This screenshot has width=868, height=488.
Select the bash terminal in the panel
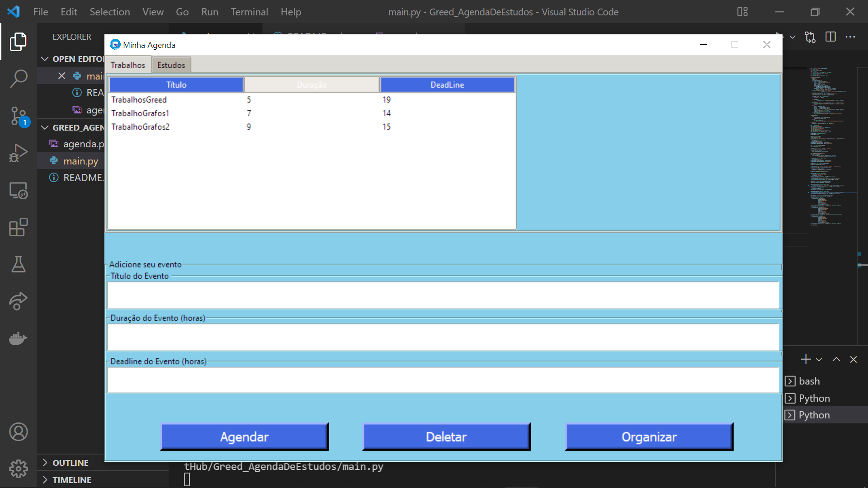tap(809, 381)
